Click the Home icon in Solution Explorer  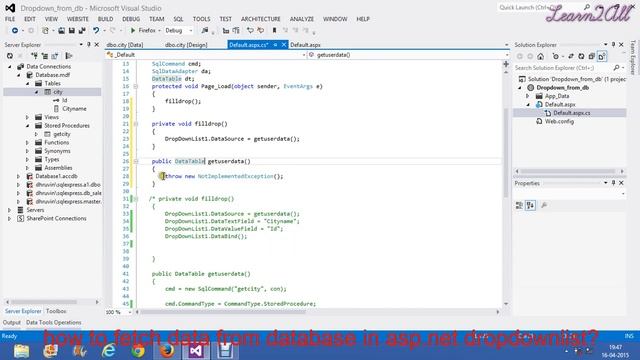coord(540,56)
